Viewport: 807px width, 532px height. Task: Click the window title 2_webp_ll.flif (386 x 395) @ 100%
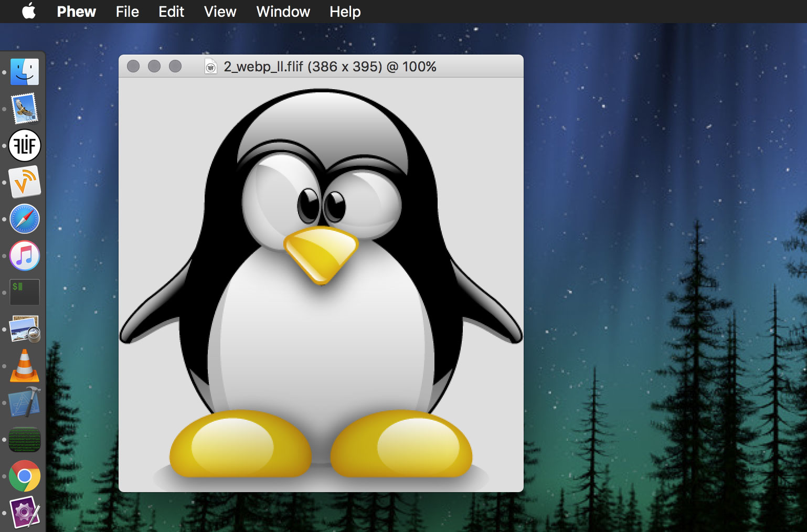tap(330, 67)
